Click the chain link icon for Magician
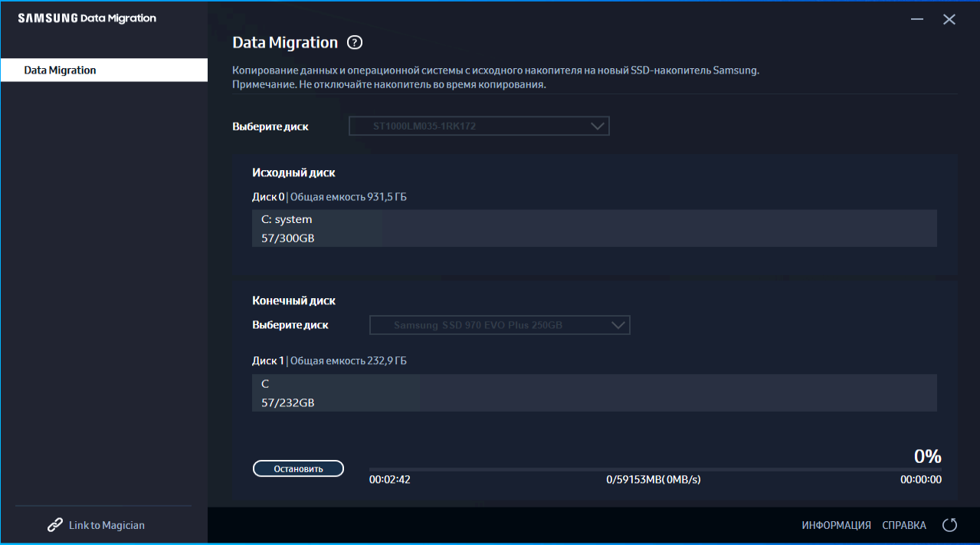The height and width of the screenshot is (545, 980). 55,525
